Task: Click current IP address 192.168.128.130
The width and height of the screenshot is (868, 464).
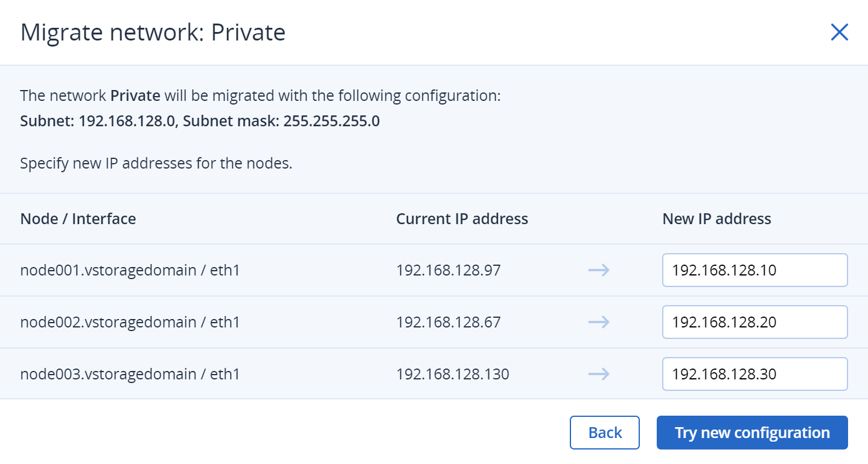Action: point(452,374)
